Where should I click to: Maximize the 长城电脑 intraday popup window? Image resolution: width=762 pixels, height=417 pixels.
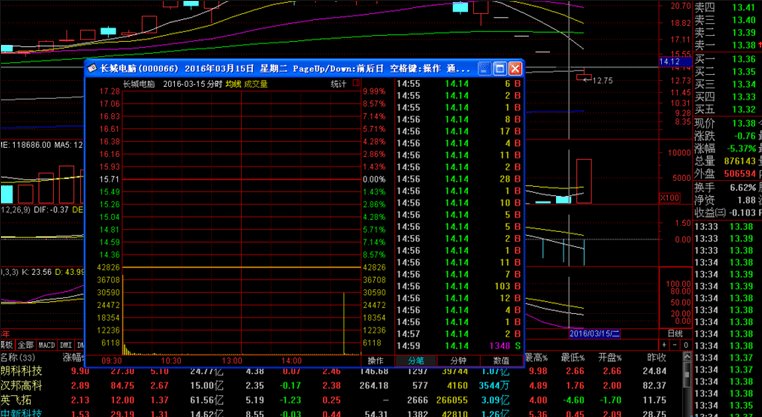pyautogui.click(x=500, y=69)
